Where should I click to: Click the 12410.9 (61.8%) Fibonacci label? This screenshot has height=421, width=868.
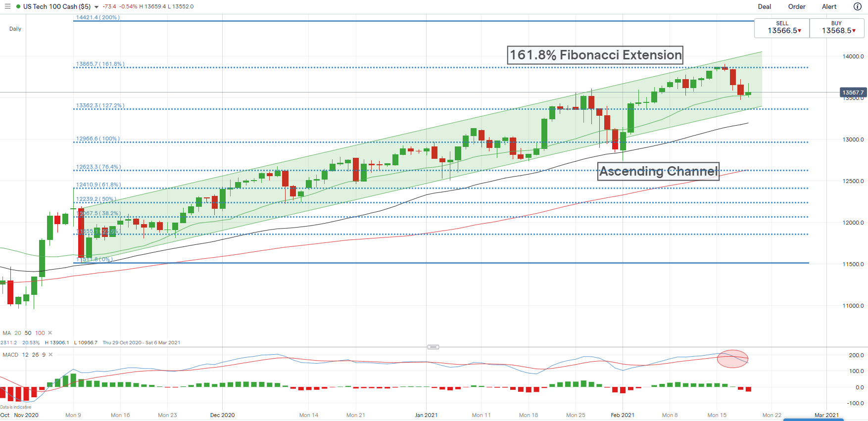98,185
